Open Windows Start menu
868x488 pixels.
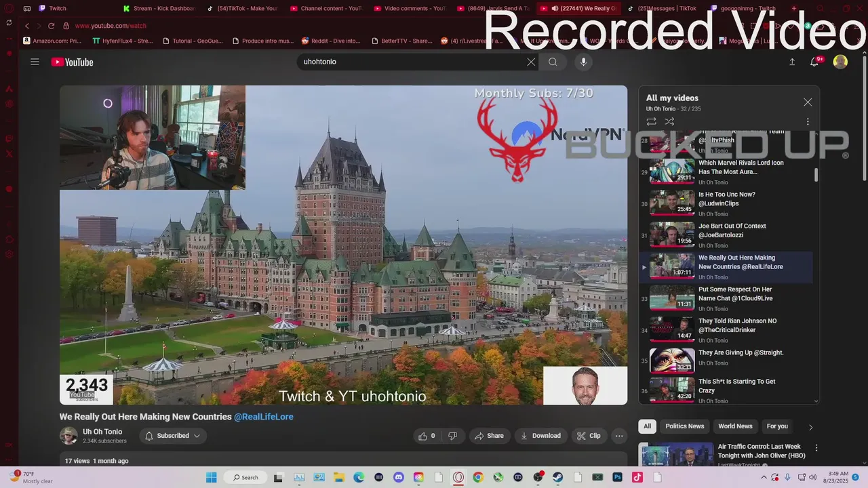211,477
